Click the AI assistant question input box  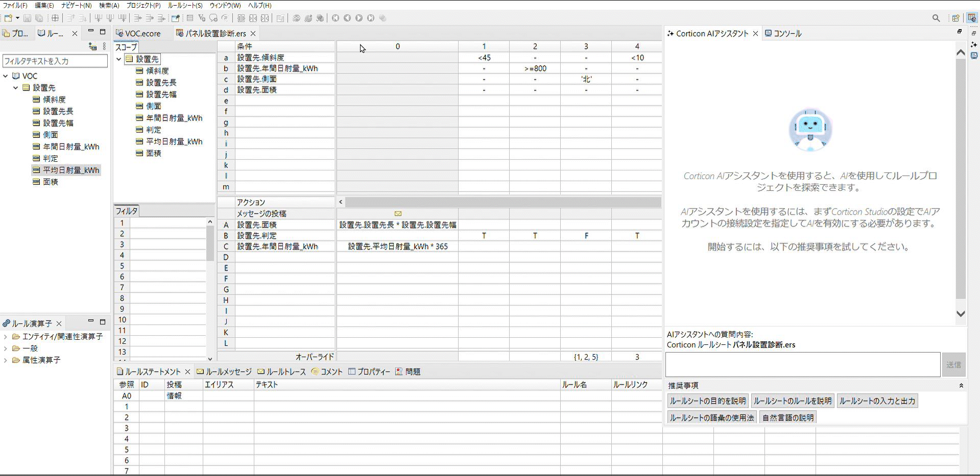(x=802, y=365)
